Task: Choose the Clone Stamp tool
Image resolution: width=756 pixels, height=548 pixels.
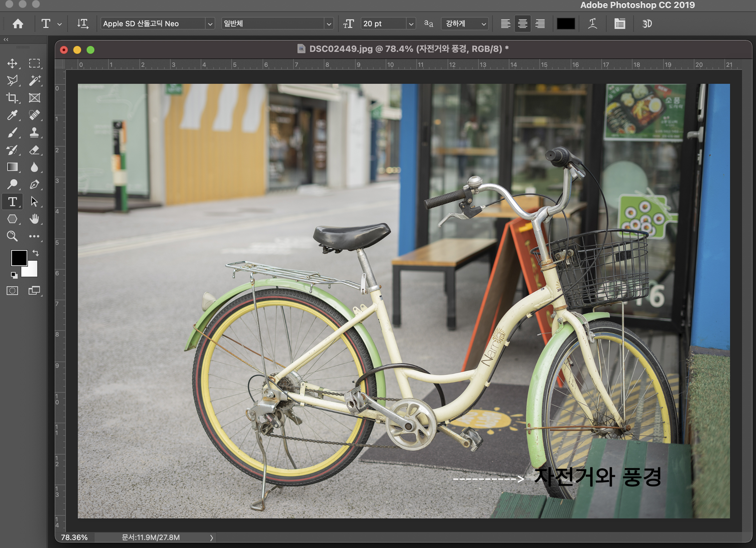Action: [x=34, y=132]
